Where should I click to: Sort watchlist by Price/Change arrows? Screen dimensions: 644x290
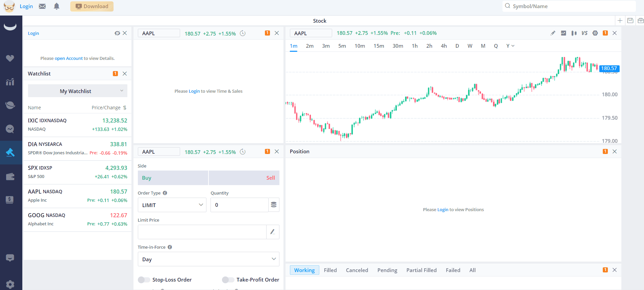point(125,108)
